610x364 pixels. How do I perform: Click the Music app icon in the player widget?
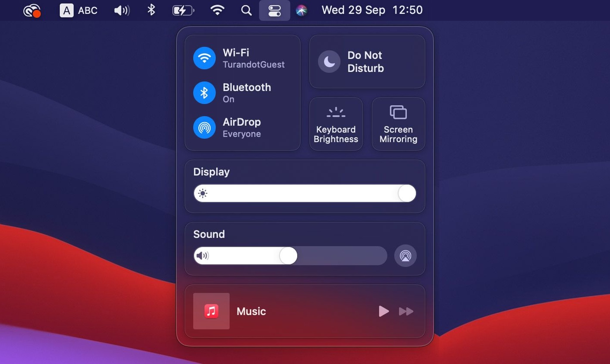click(211, 311)
